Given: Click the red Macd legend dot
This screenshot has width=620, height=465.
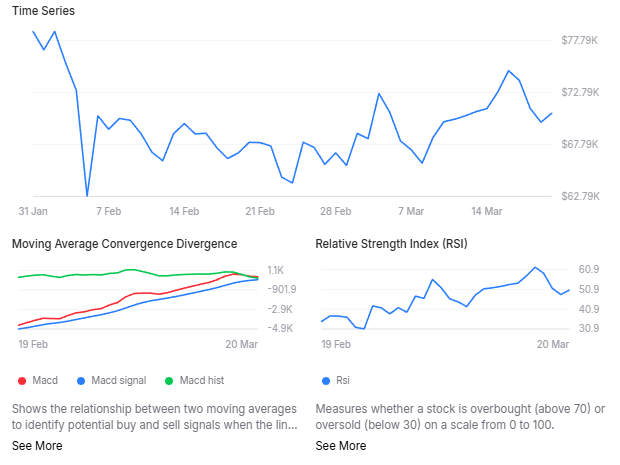Looking at the screenshot, I should pyautogui.click(x=20, y=380).
